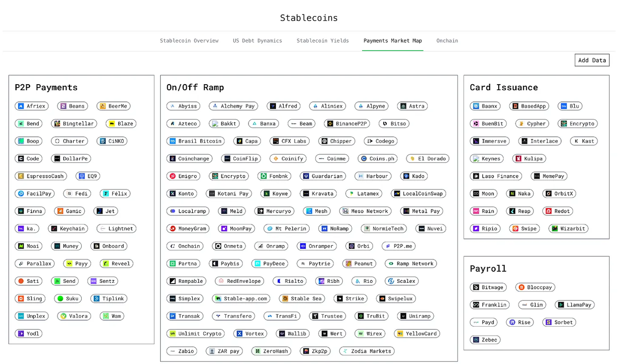The image size is (619, 364).
Task: Click the Brasil Bitcoin logo icon
Action: point(172,141)
